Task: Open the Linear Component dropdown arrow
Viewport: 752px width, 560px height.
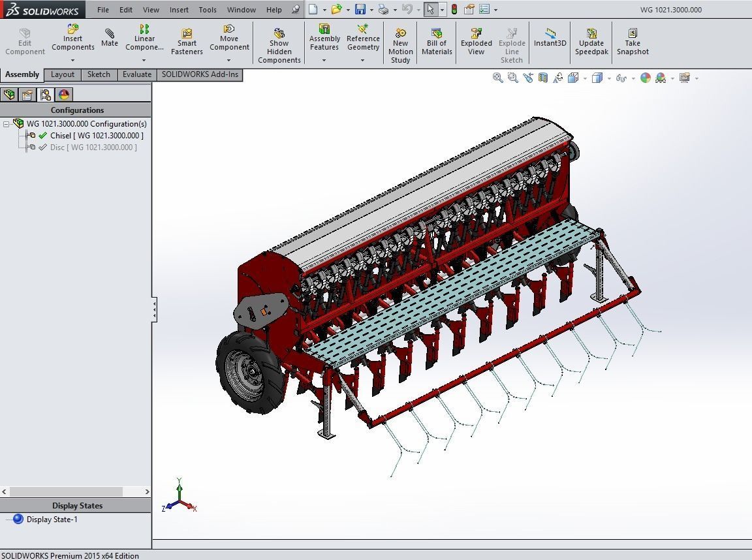Action: [x=144, y=61]
